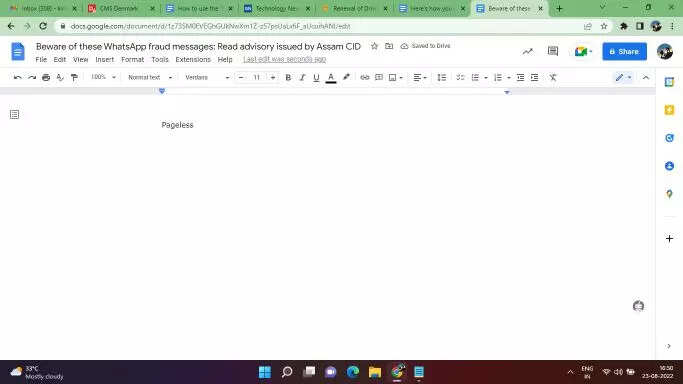The height and width of the screenshot is (384, 683).
Task: Open the 100% zoom dropdown
Action: click(103, 77)
